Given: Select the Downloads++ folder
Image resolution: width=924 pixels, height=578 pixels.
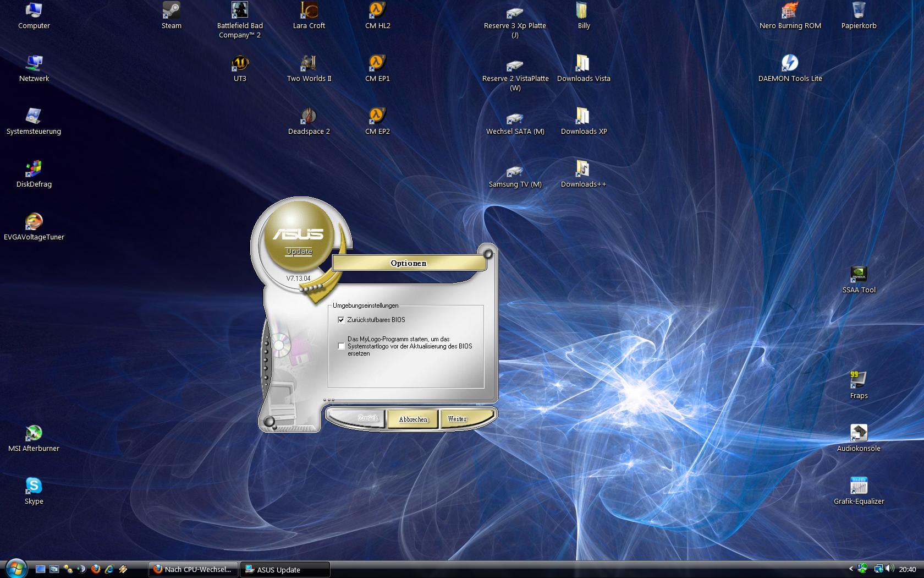Looking at the screenshot, I should pos(584,175).
